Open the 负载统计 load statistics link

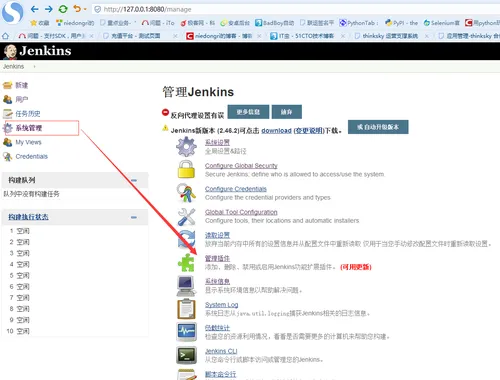tap(217, 328)
